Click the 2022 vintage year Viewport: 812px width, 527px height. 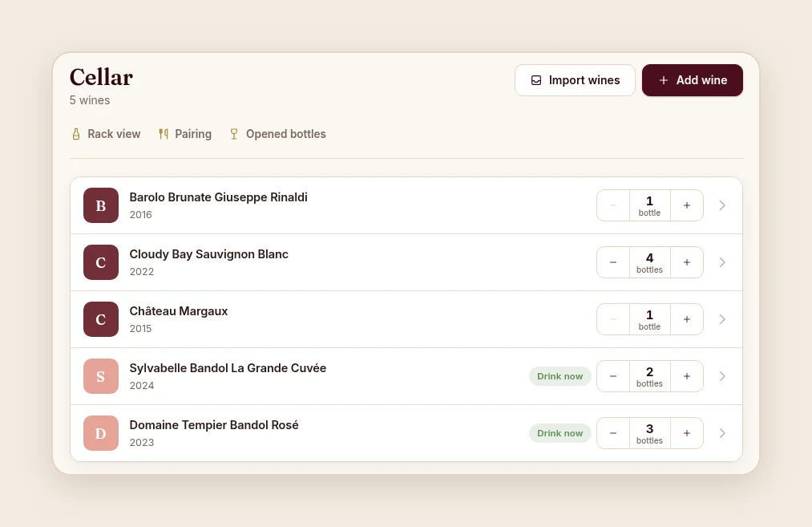pos(142,272)
